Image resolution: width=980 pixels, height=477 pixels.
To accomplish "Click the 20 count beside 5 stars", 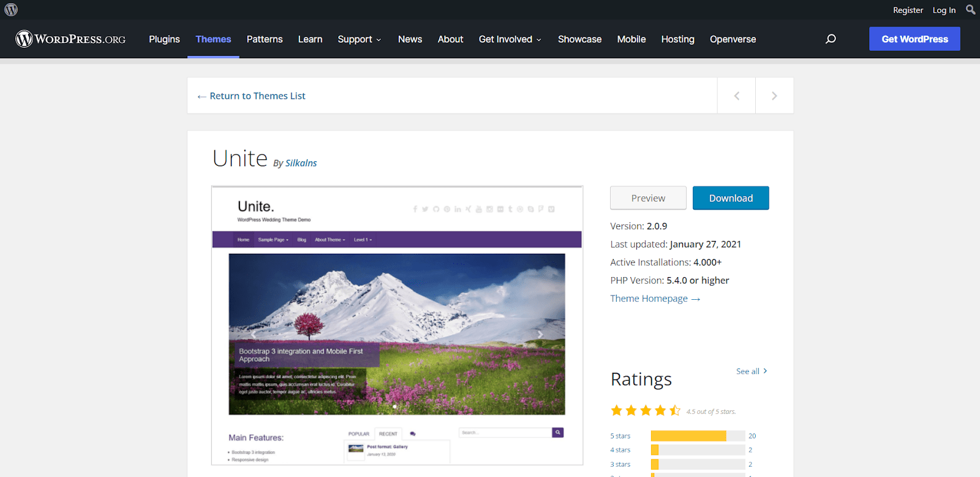I will coord(752,436).
